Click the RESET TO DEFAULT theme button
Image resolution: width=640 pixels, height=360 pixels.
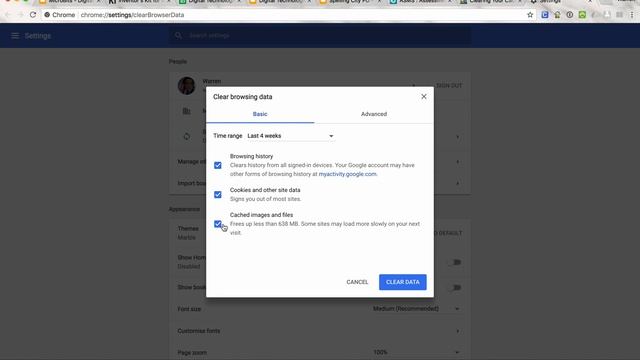448,233
